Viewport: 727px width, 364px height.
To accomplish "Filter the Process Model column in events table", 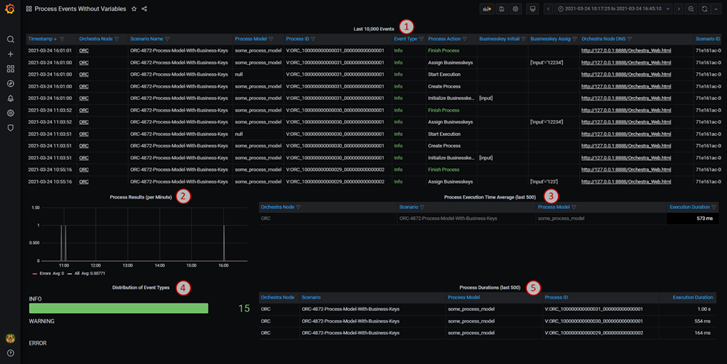I will click(271, 39).
